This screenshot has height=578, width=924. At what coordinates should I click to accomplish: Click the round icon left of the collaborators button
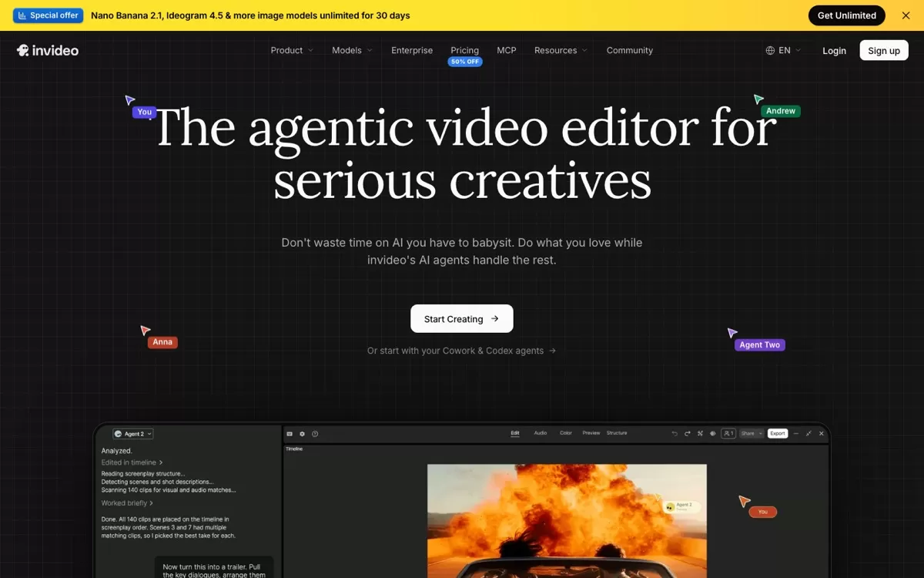(712, 434)
